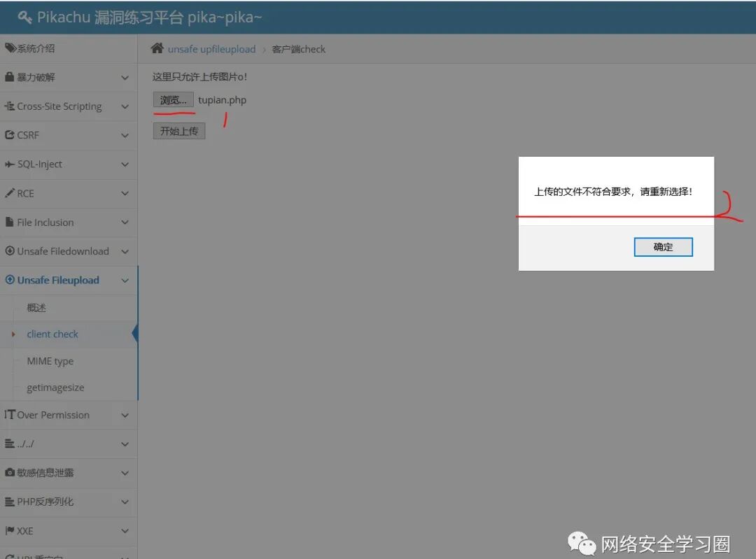This screenshot has height=559, width=756.
Task: Click the Cross-Site Scripting list icon
Action: pos(9,106)
